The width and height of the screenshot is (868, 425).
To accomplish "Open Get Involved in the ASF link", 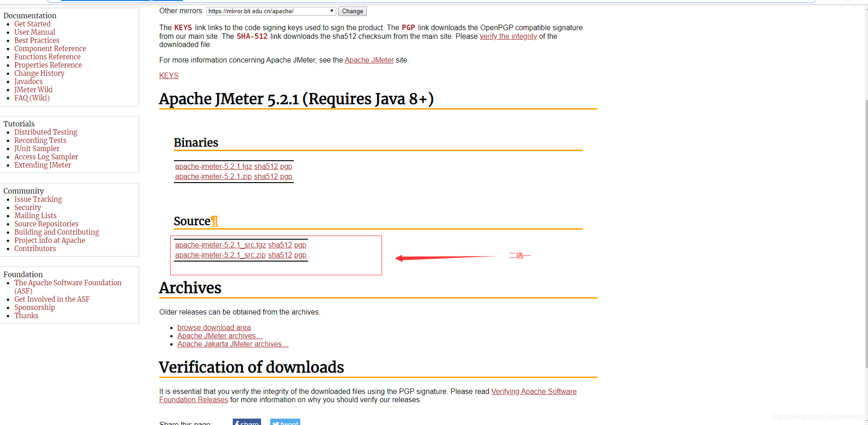I will [x=52, y=299].
